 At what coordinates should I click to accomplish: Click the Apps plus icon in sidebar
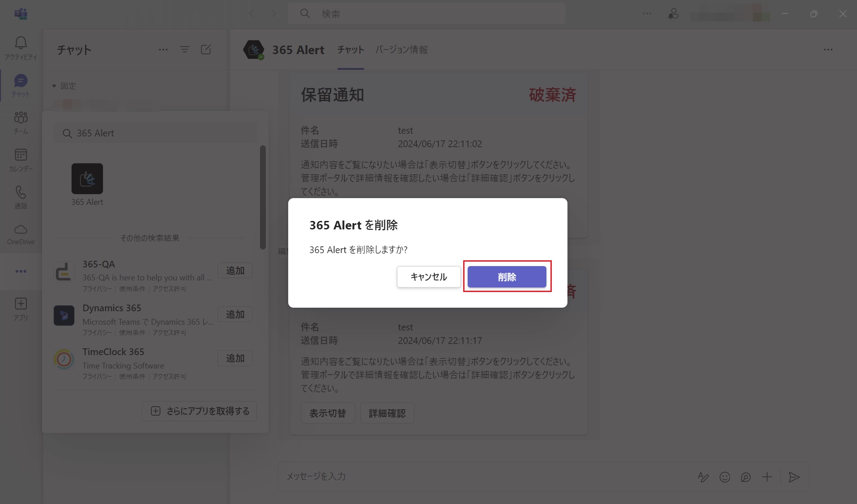[21, 304]
